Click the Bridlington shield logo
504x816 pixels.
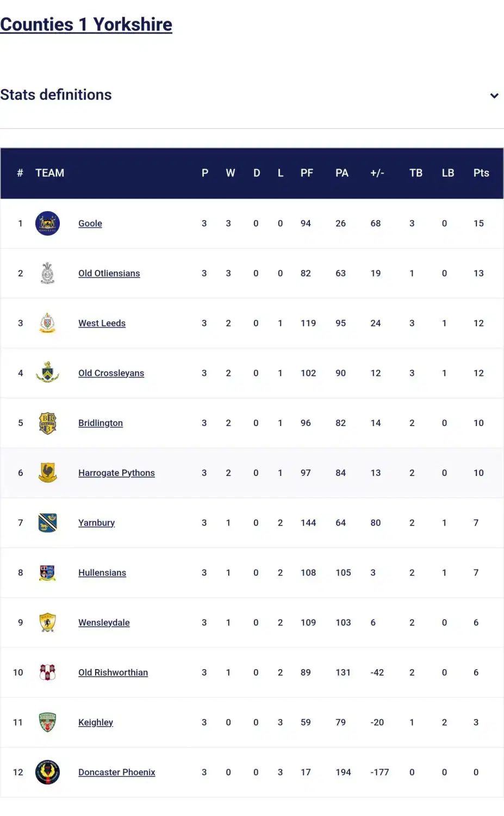pyautogui.click(x=47, y=423)
